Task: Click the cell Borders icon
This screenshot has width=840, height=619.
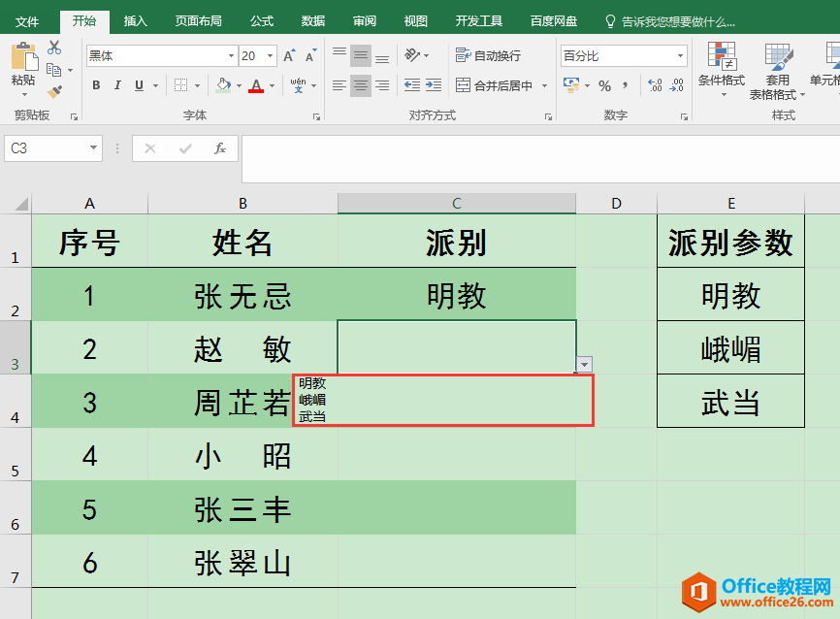Action: 181,85
